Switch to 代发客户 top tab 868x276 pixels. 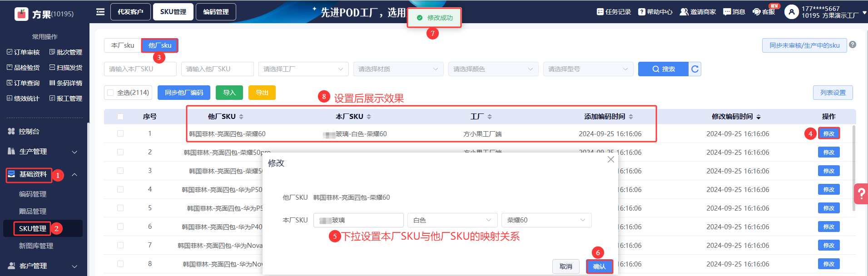(x=130, y=12)
